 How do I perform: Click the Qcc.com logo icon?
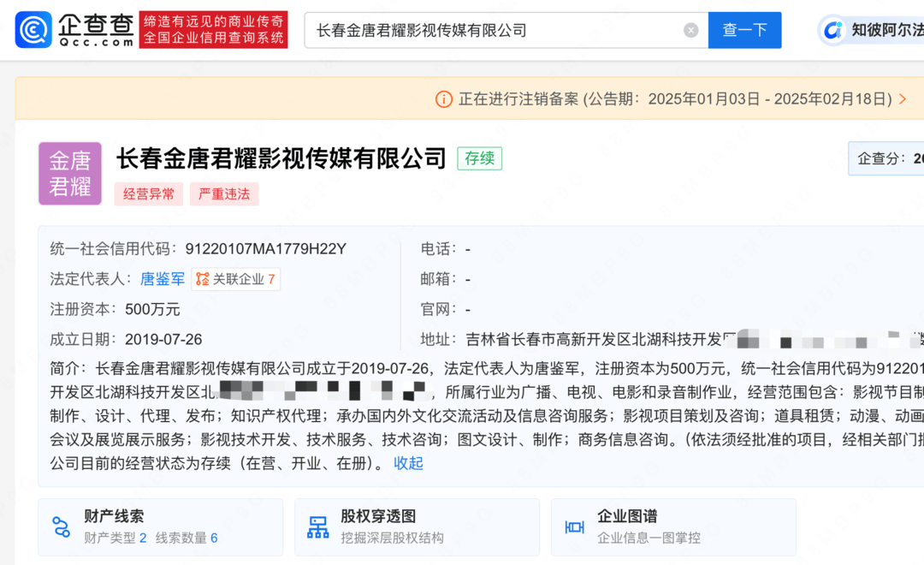[33, 29]
